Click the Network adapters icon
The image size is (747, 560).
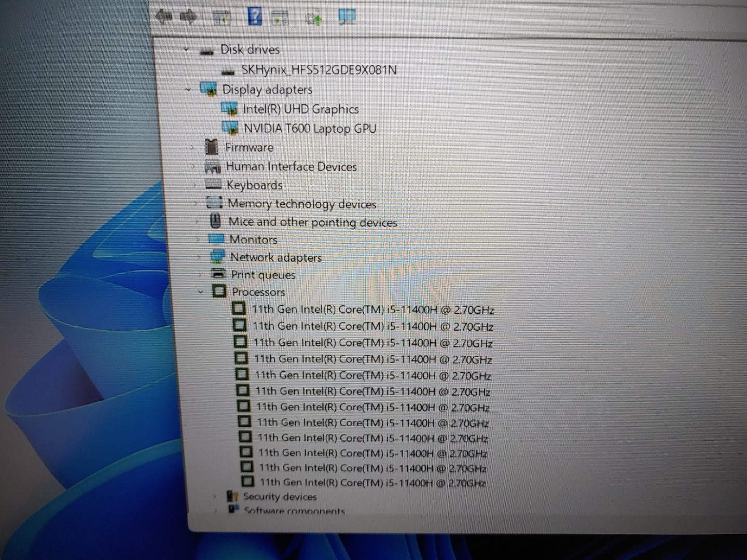217,257
